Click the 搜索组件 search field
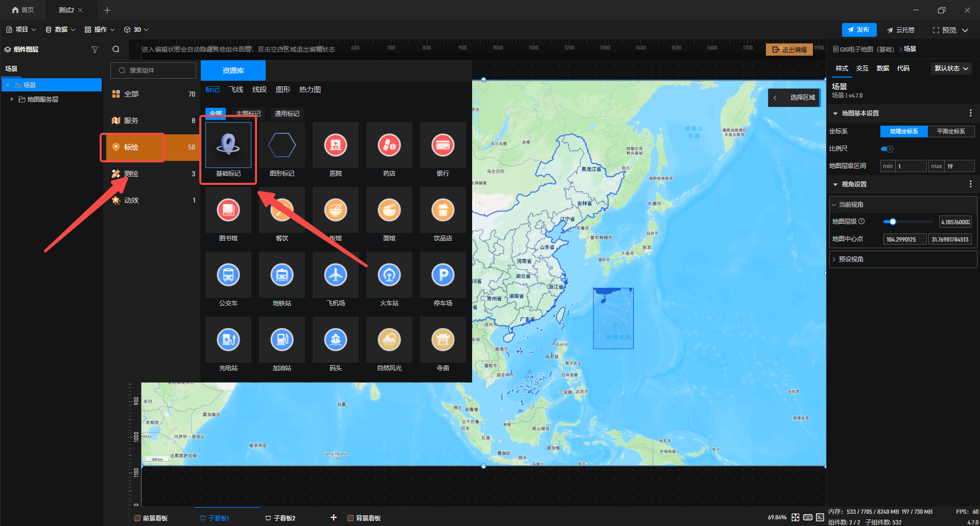This screenshot has height=526, width=980. click(153, 70)
